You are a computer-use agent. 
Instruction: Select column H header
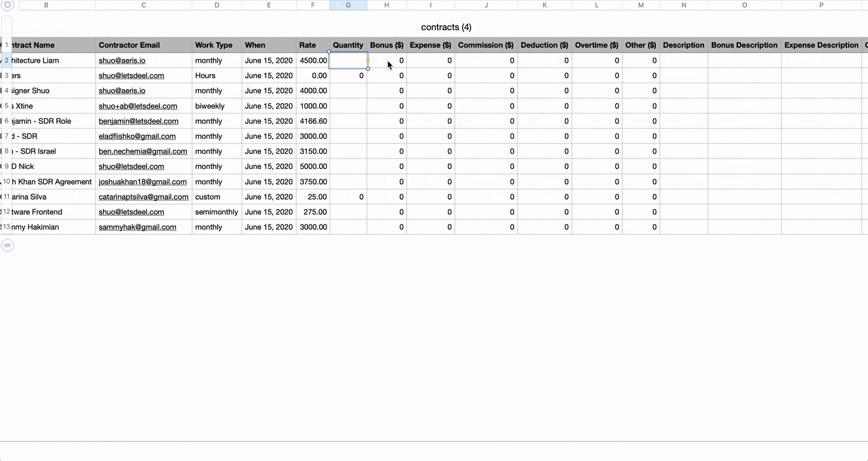tap(387, 5)
